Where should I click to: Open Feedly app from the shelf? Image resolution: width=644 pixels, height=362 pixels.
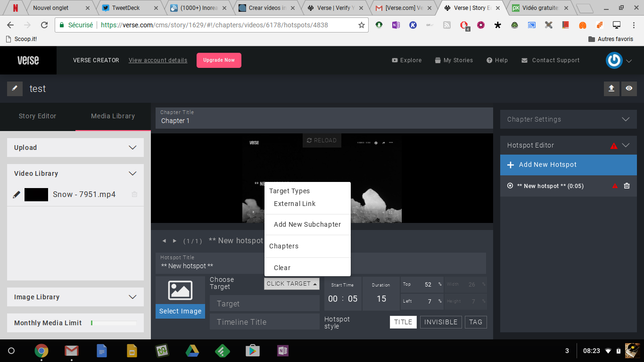pyautogui.click(x=222, y=351)
